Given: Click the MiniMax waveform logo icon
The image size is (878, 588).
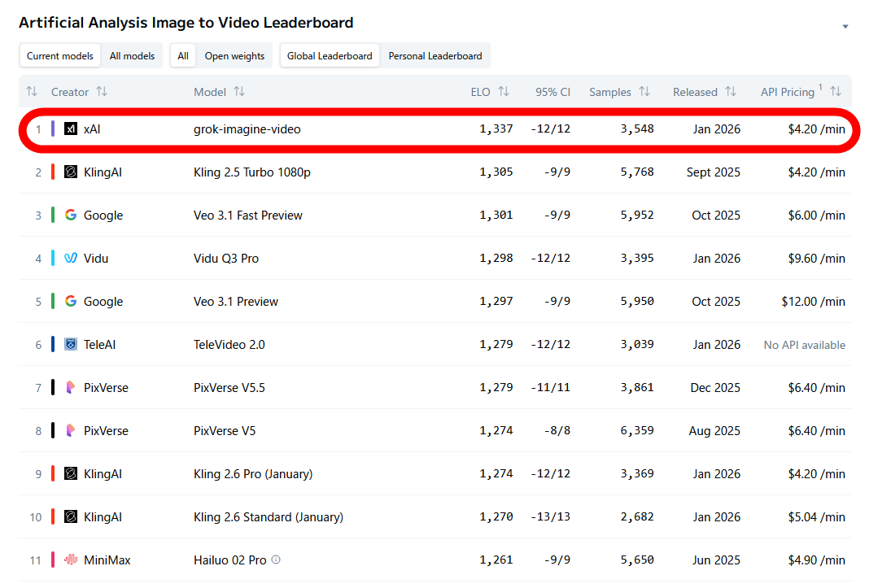Looking at the screenshot, I should point(71,560).
